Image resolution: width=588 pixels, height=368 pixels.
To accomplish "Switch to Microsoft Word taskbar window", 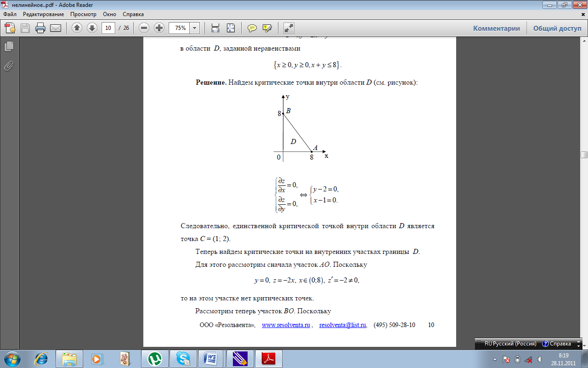I will (210, 358).
